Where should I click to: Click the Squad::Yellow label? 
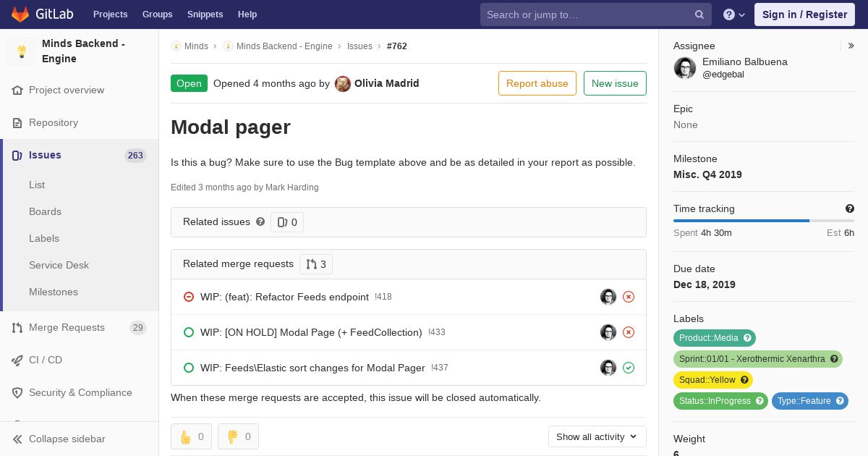coord(713,380)
